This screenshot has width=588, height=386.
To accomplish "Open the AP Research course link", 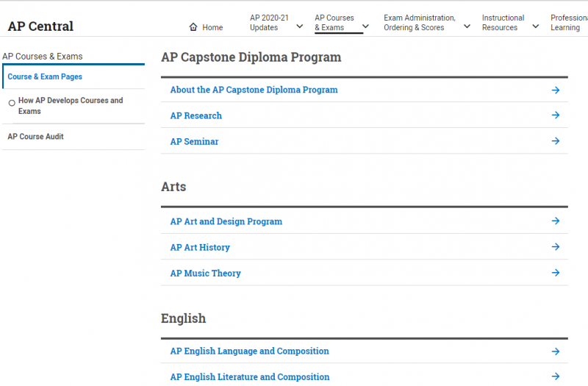I will [196, 115].
